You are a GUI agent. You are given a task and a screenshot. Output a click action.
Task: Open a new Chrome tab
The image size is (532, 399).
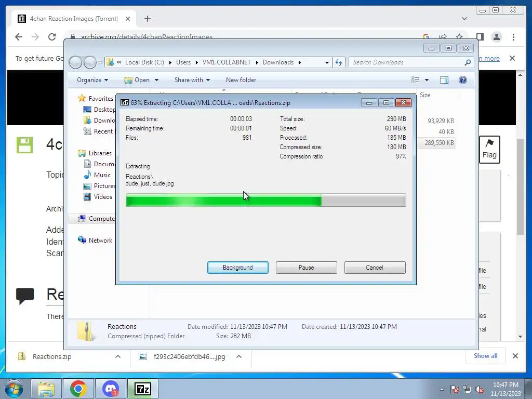(147, 19)
